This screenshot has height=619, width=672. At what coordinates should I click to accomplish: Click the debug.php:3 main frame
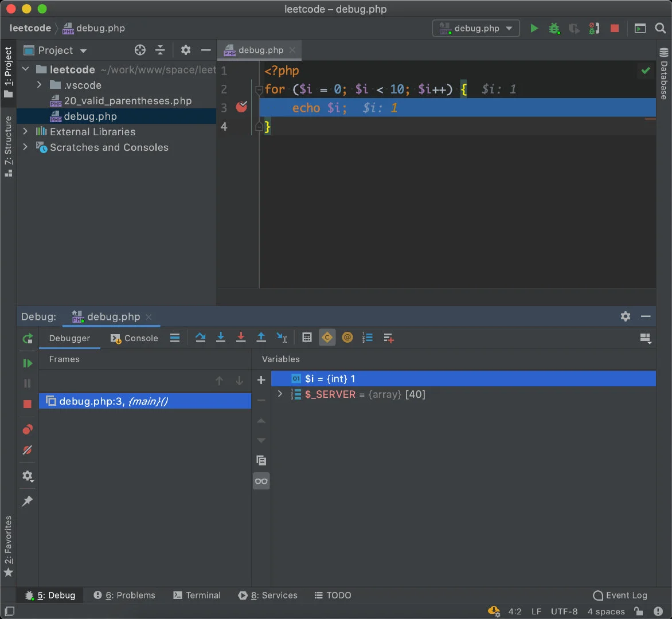click(x=114, y=401)
